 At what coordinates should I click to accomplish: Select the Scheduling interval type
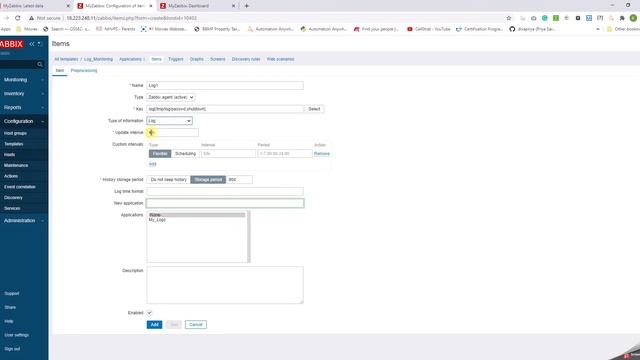[x=185, y=153]
